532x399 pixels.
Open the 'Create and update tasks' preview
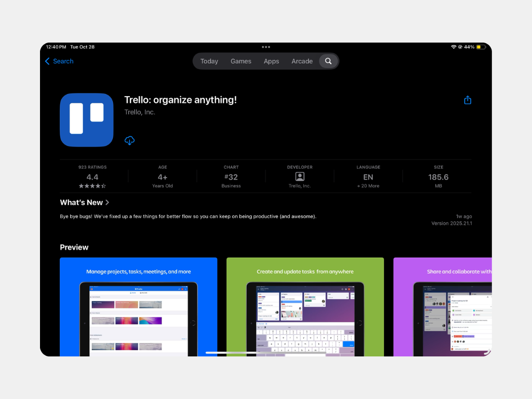305,307
